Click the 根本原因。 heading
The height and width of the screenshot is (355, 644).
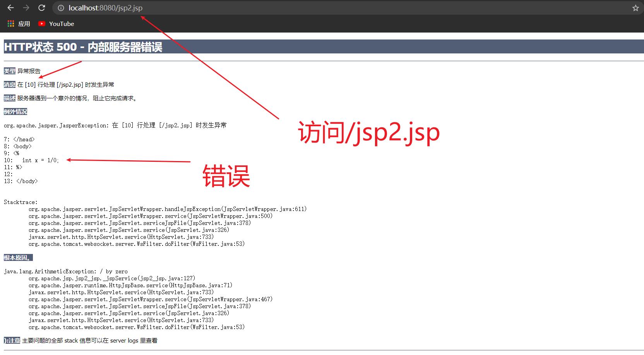[18, 257]
